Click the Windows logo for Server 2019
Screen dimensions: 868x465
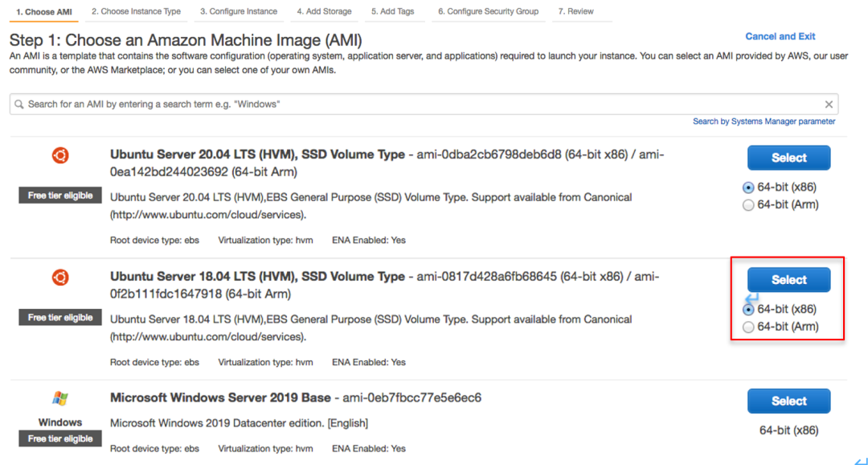60,398
